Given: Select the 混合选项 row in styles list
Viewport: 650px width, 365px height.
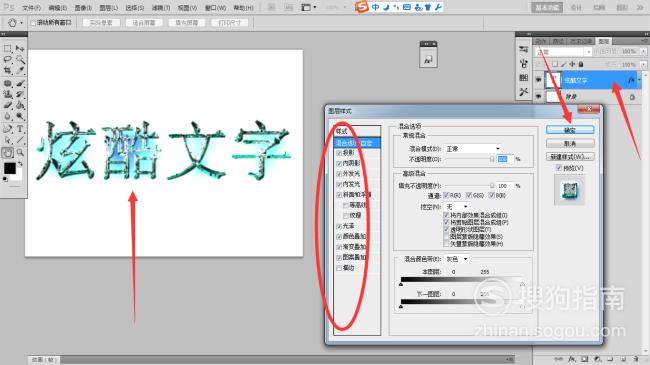Looking at the screenshot, I should 357,143.
